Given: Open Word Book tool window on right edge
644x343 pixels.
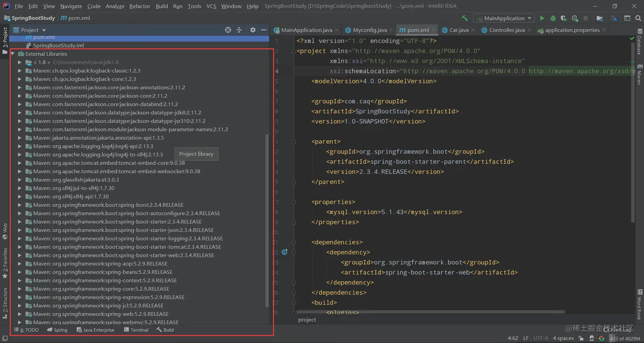Looking at the screenshot, I should [639, 304].
